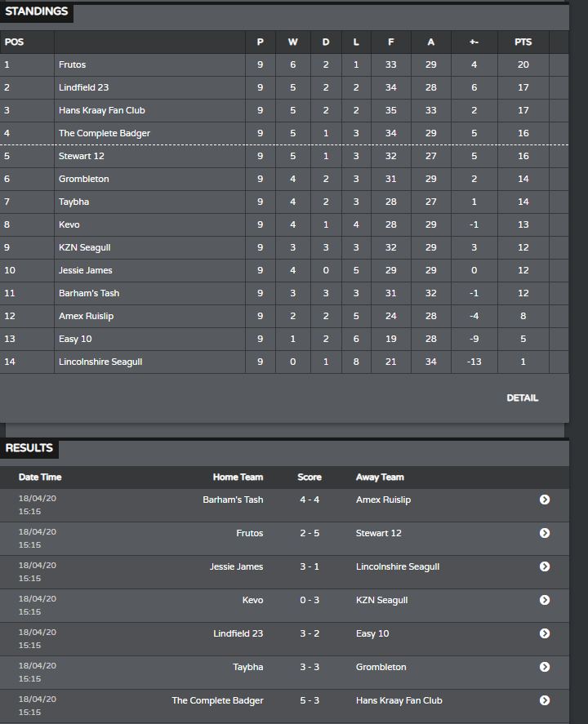Click Stewart 12 away team in results
Viewport: 588px width, 724px height.
[x=379, y=533]
